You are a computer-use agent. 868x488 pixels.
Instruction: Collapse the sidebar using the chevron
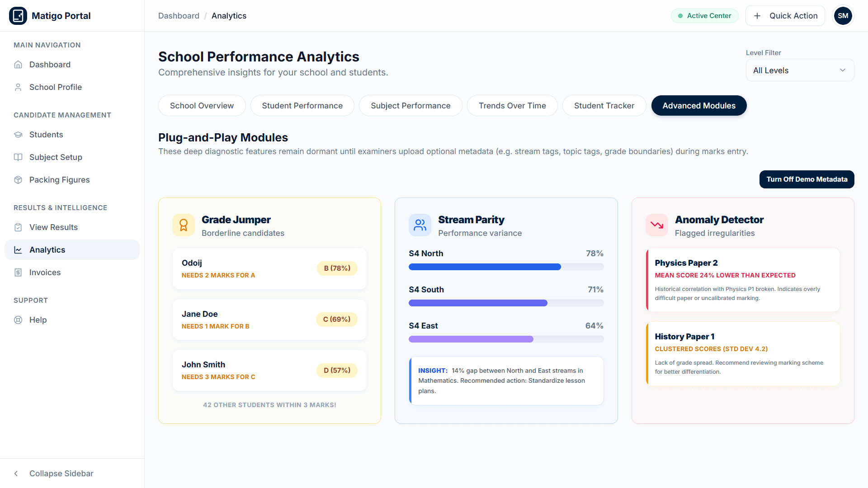pyautogui.click(x=16, y=474)
